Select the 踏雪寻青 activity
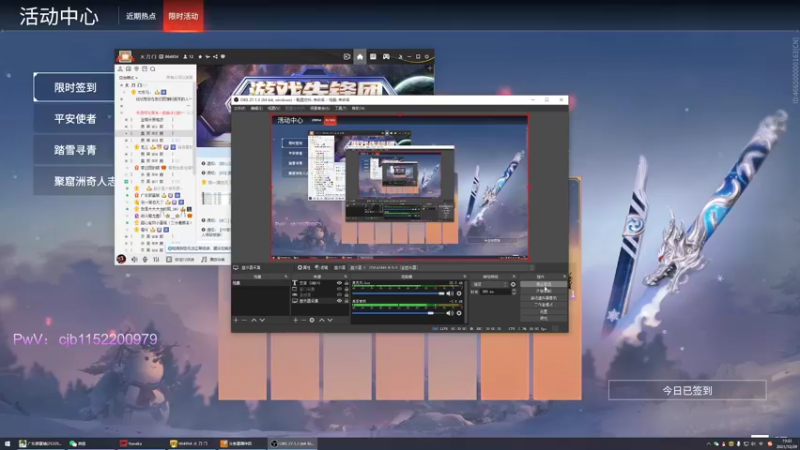 (x=74, y=150)
